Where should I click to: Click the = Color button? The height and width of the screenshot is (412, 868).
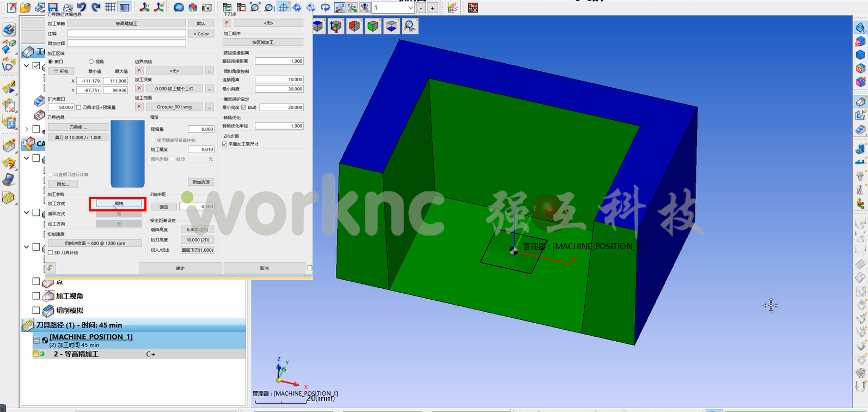pyautogui.click(x=201, y=34)
